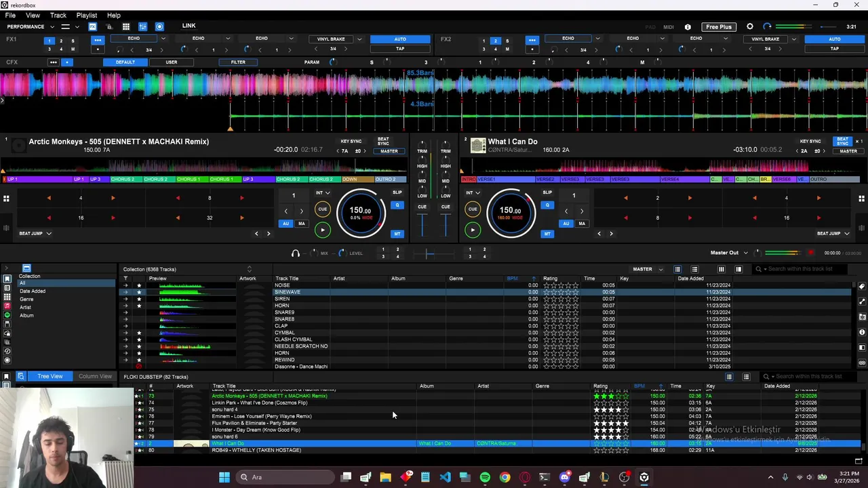The width and height of the screenshot is (868, 488).
Task: Toggle the FX panel icon
Action: pos(92,26)
